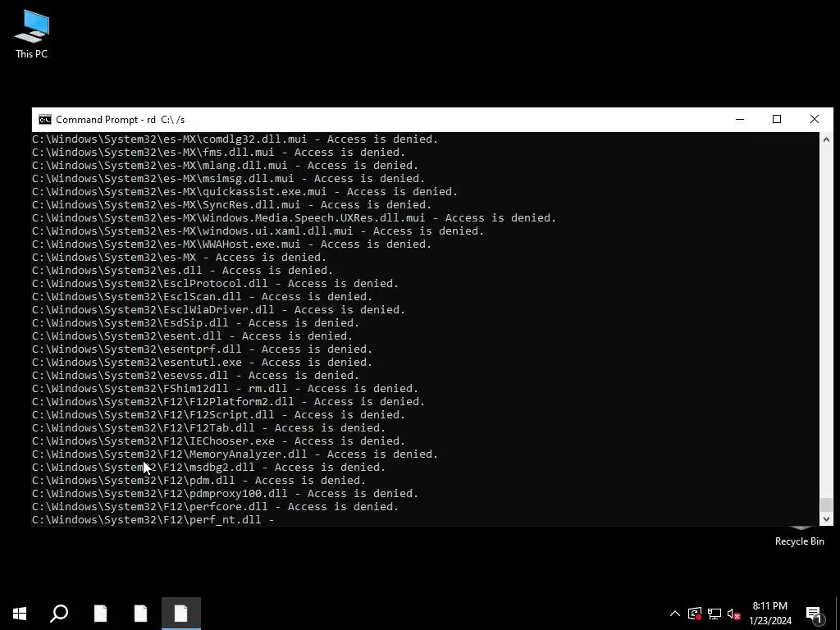Click the IEChooser.exe output line
This screenshot has height=630, width=840.
point(218,441)
